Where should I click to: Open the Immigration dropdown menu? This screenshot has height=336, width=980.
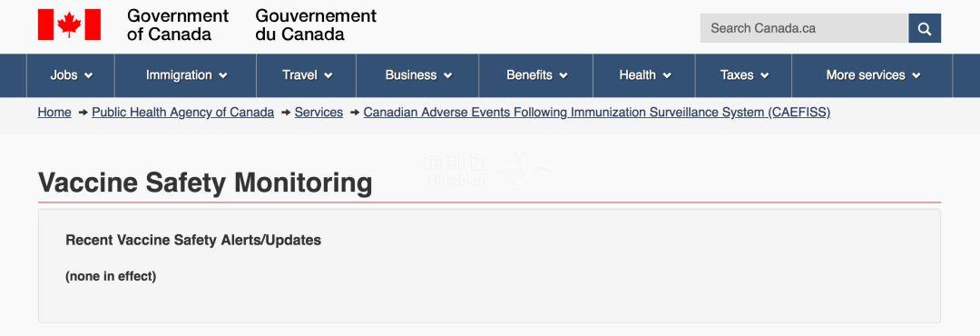(x=186, y=75)
